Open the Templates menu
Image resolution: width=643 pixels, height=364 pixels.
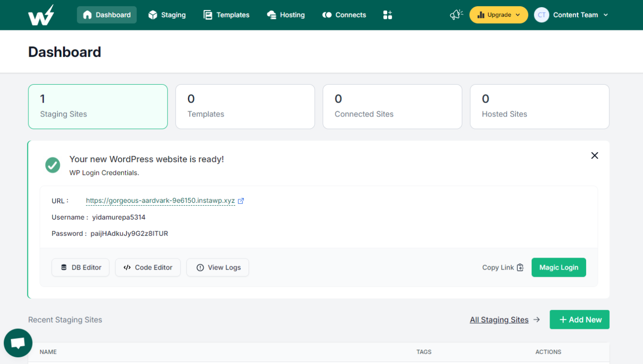226,15
